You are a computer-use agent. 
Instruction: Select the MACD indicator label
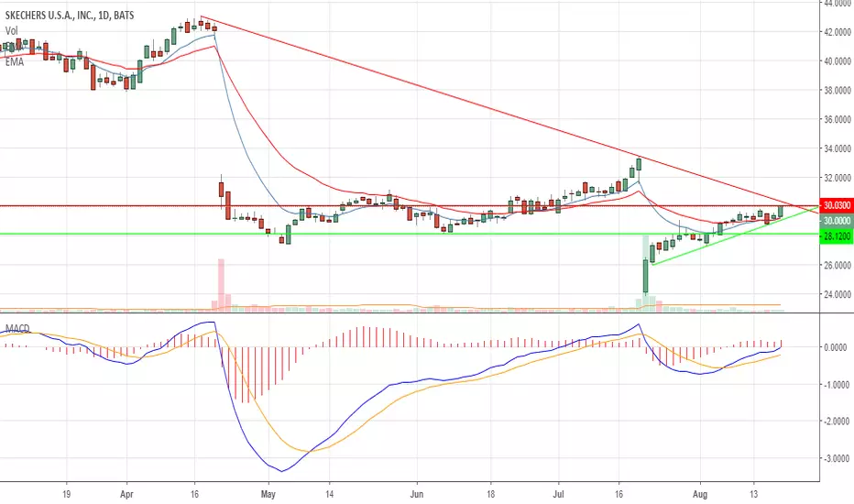click(17, 329)
